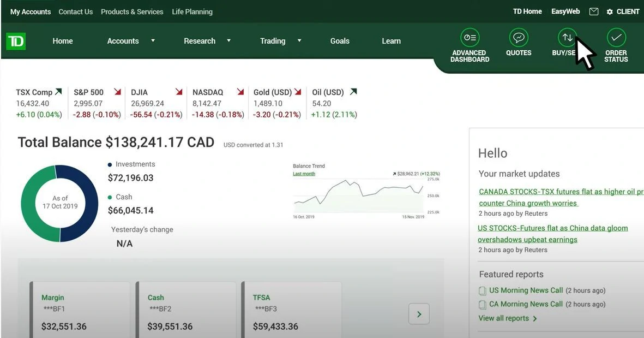Viewport: 644px width, 338px height.
Task: Check Order Status checkmark icon
Action: (x=616, y=38)
